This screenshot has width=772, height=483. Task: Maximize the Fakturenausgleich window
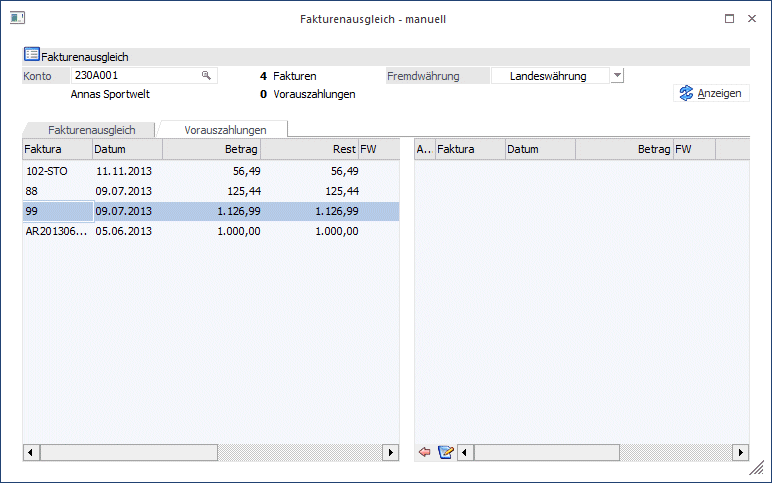730,19
